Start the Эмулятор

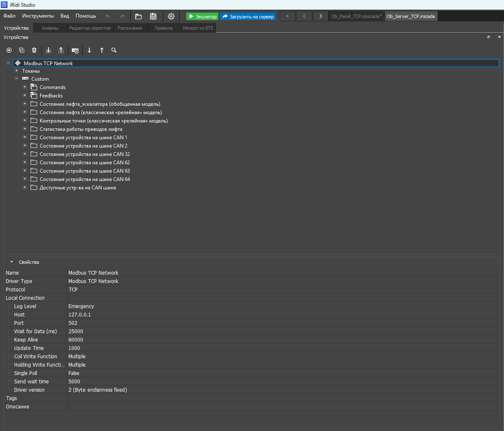point(202,16)
